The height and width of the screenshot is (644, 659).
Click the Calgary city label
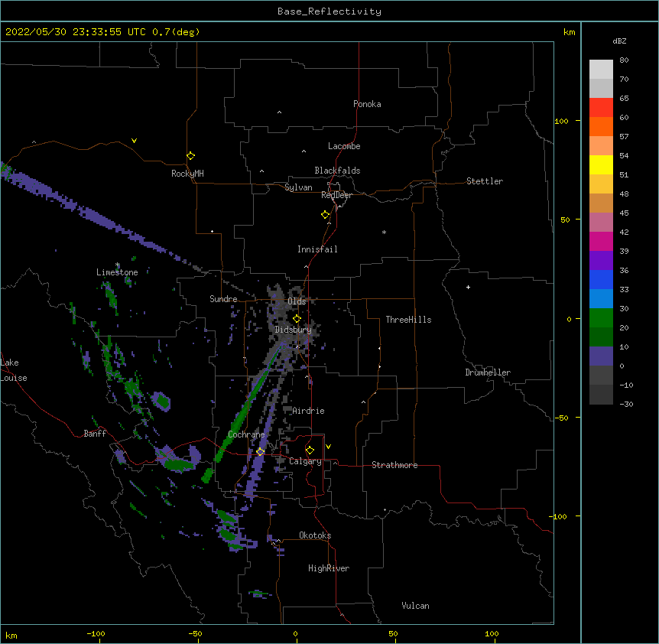tap(305, 461)
